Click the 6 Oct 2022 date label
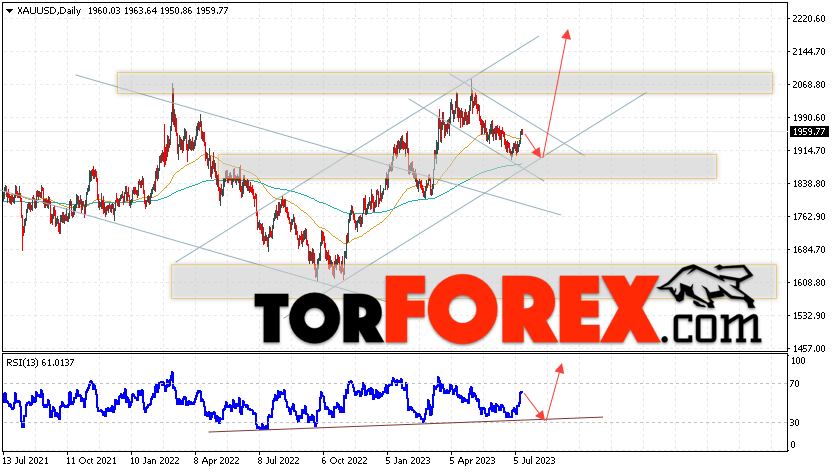Viewport: 833px width, 472px height. 344,460
